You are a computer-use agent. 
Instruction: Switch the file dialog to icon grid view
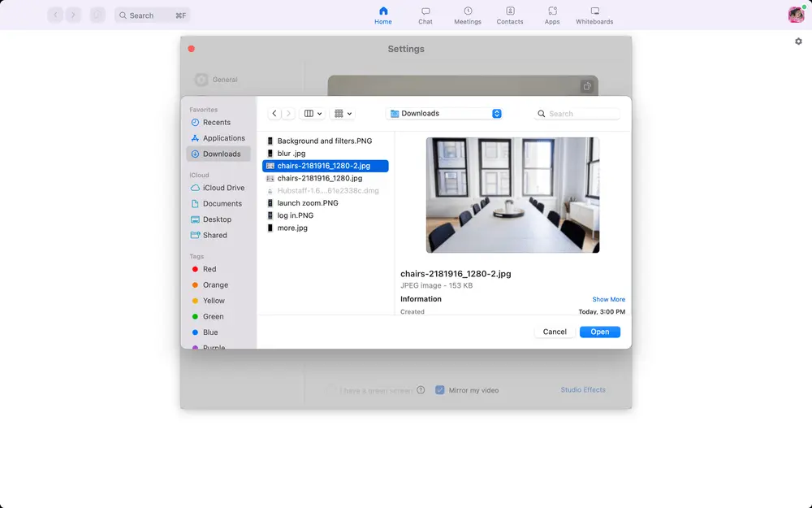click(339, 113)
